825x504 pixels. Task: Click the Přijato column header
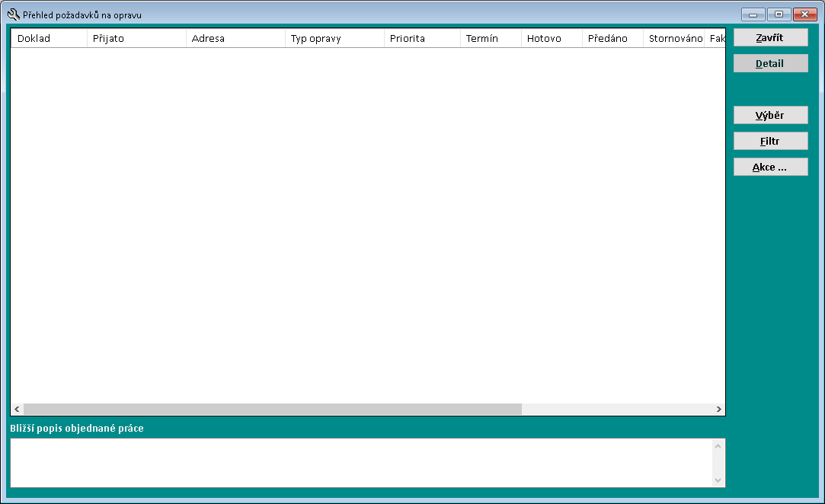(136, 39)
